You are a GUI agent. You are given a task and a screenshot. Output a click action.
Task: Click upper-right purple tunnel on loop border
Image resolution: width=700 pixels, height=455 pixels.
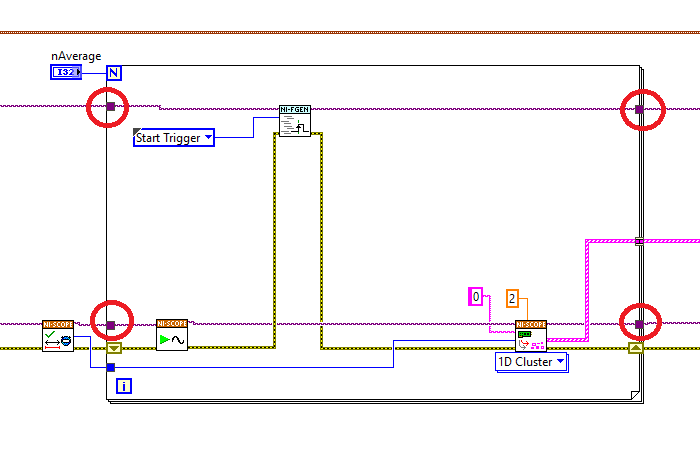tap(639, 109)
